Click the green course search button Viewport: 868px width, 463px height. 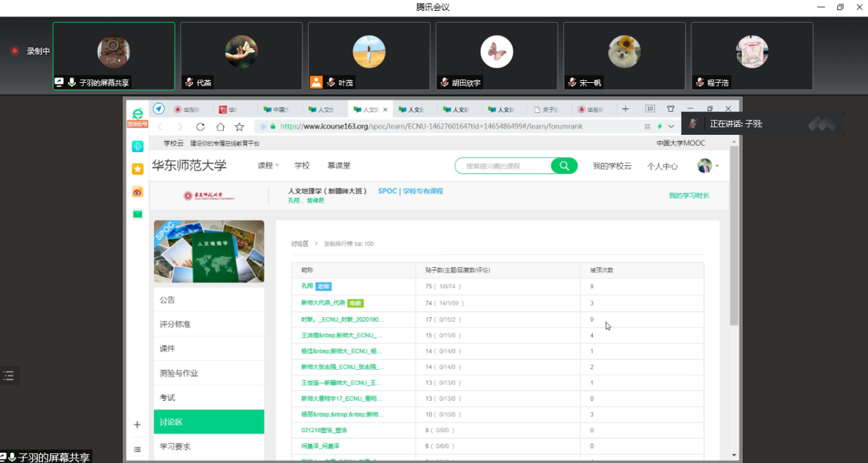click(564, 166)
